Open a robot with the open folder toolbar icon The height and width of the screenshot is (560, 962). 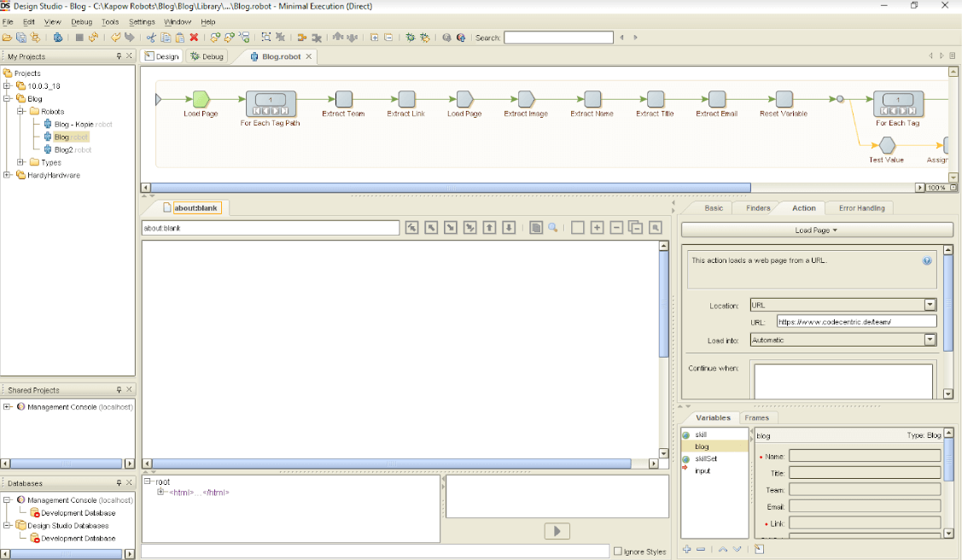tap(8, 38)
